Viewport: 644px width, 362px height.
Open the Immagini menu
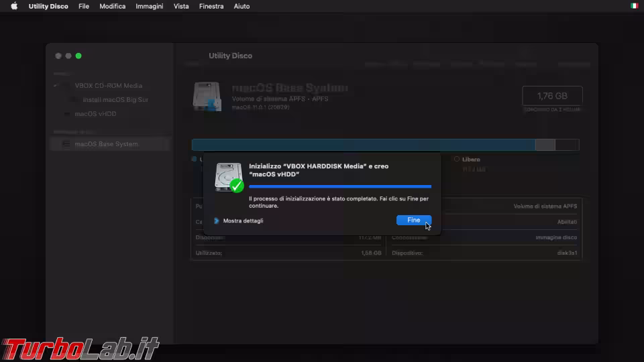(x=150, y=6)
